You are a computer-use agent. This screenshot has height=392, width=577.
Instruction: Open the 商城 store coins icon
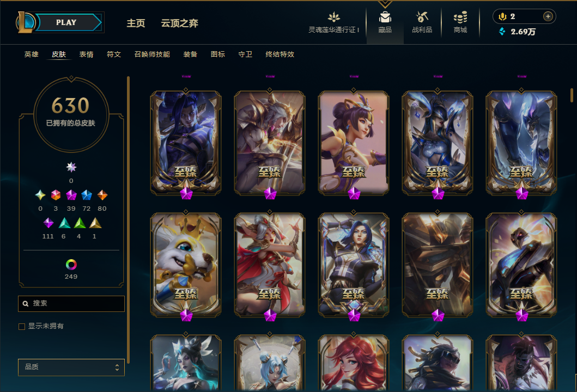click(x=460, y=17)
